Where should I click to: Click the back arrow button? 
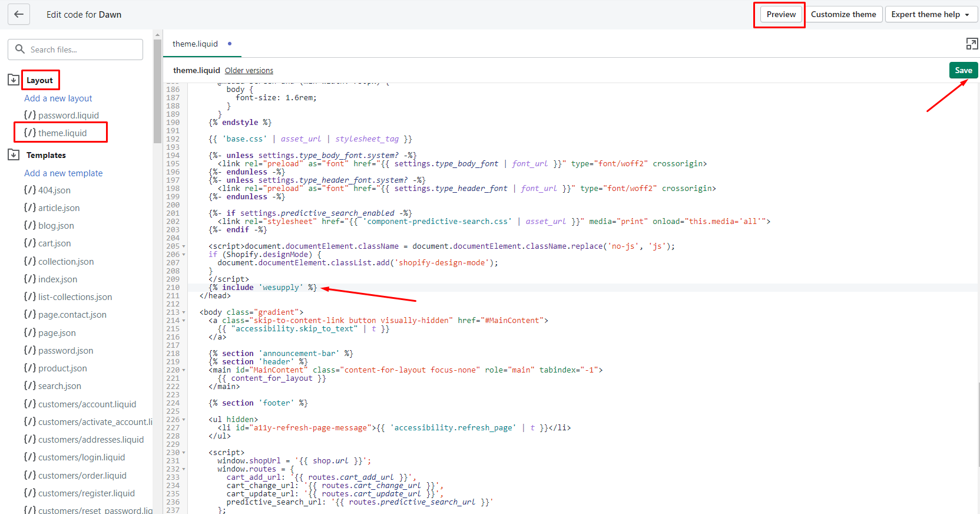[x=19, y=14]
